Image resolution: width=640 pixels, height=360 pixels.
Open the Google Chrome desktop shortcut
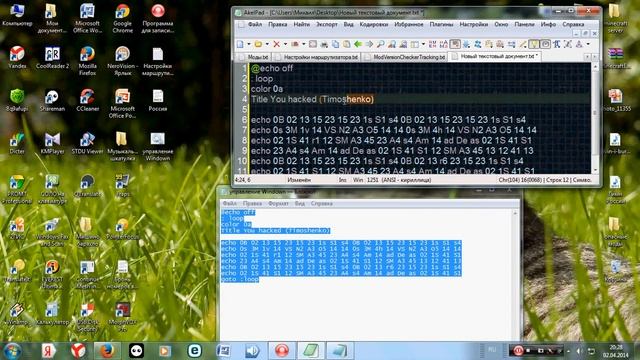click(122, 18)
